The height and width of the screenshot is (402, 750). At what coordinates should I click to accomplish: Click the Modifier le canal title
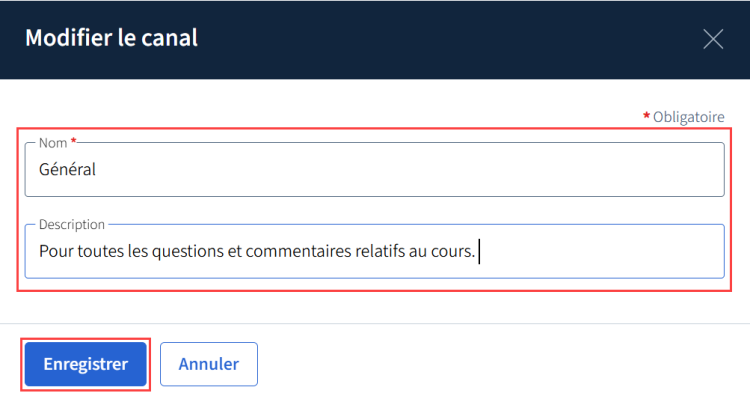click(x=111, y=38)
